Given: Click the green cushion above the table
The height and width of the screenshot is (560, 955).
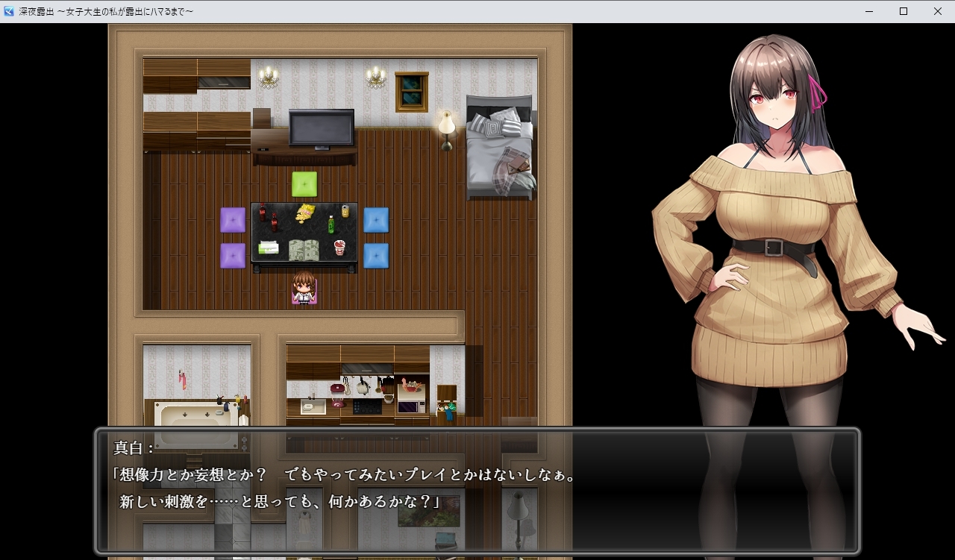Looking at the screenshot, I should (304, 184).
